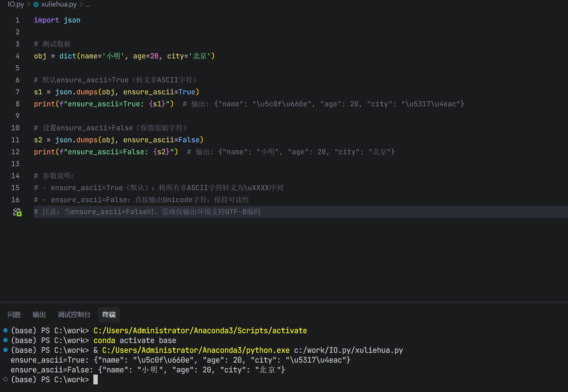Click the blue marker beside the first terminal command
The image size is (568, 392).
pyautogui.click(x=5, y=330)
